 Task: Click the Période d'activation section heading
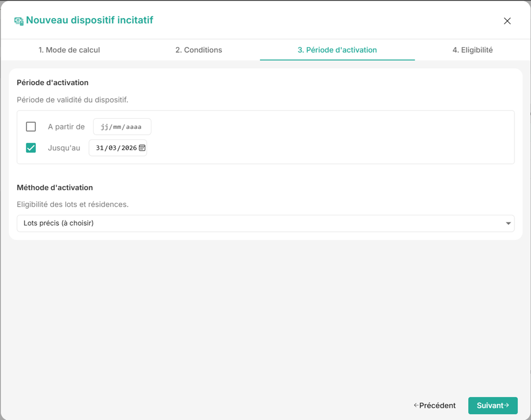[53, 83]
